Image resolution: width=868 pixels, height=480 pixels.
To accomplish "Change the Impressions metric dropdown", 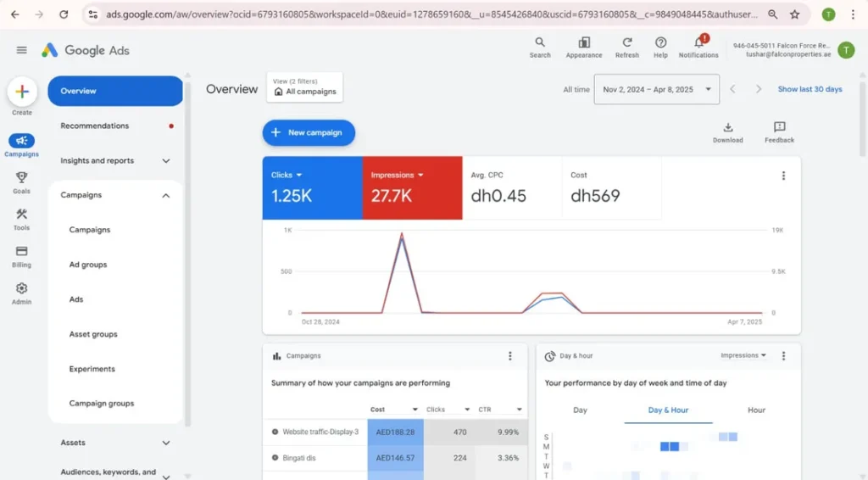I will 397,175.
